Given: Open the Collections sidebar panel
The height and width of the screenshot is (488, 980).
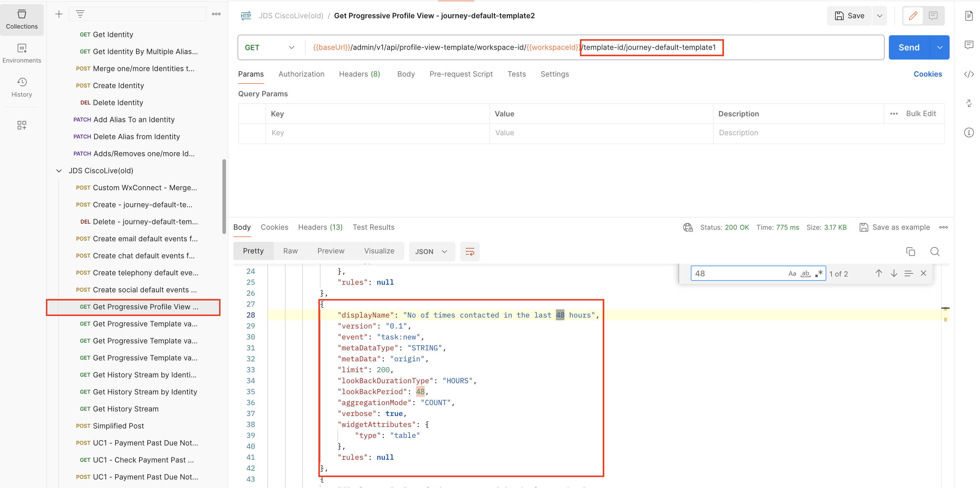Looking at the screenshot, I should pos(22,20).
